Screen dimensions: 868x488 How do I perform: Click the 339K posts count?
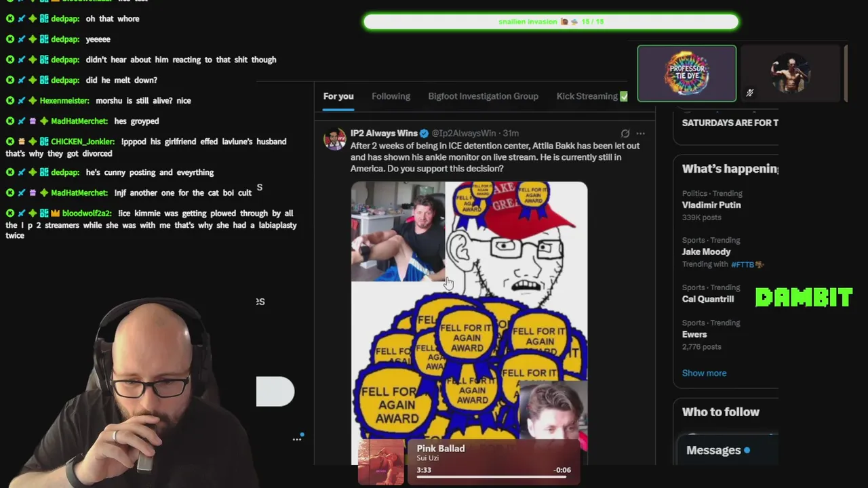tap(701, 218)
